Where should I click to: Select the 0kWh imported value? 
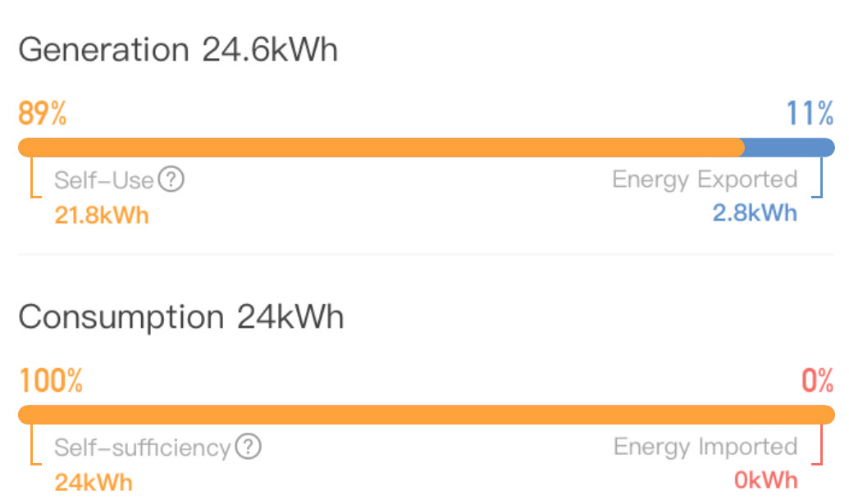coord(765,480)
